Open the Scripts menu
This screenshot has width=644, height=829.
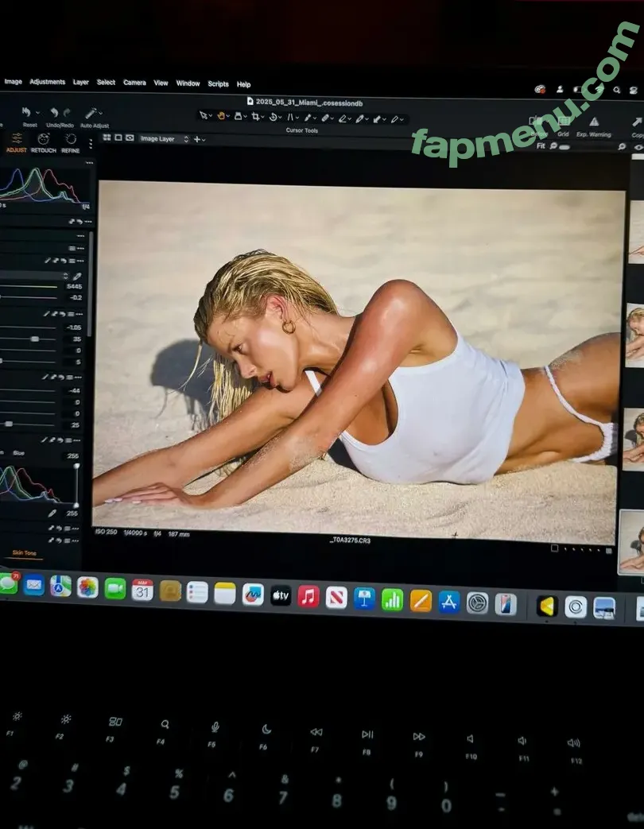pos(218,83)
